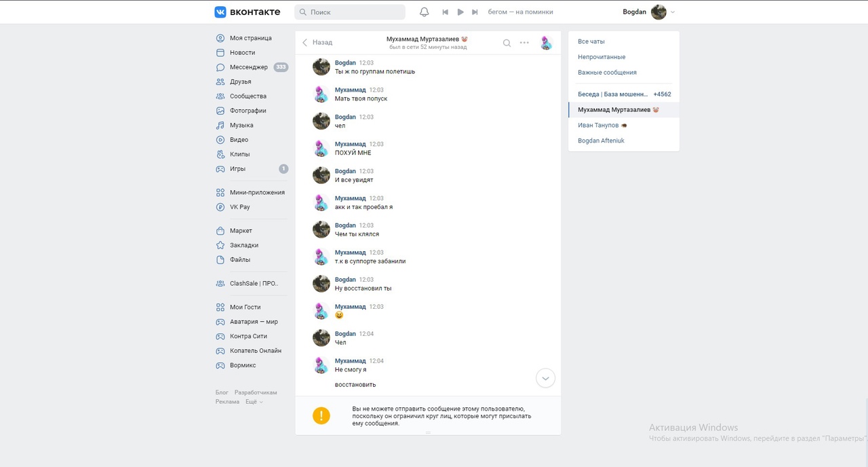Viewport: 868px width, 467px height.
Task: Go to Music in the sidebar
Action: 241,125
